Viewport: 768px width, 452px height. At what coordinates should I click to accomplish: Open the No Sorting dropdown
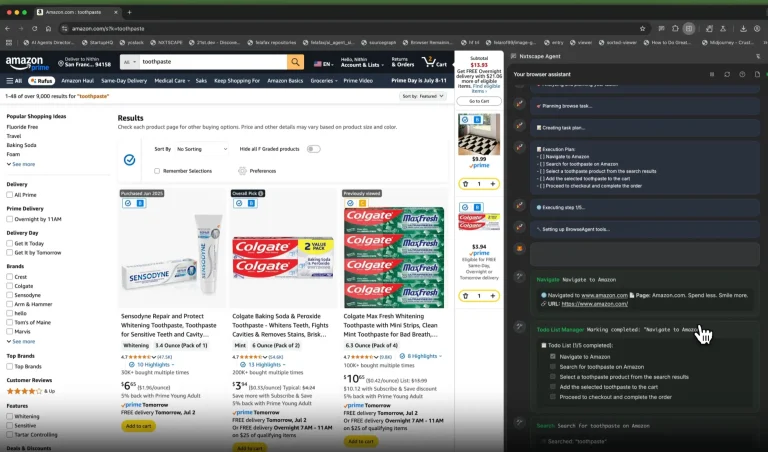pos(202,149)
